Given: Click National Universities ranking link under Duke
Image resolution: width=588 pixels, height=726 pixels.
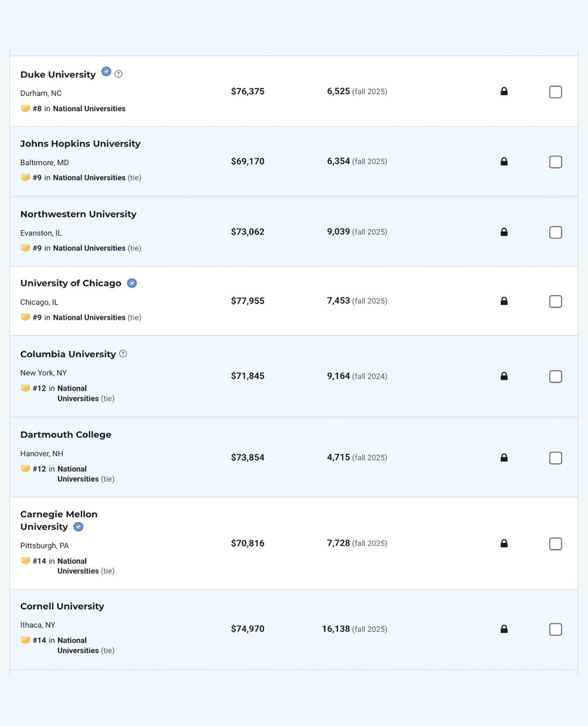Looking at the screenshot, I should tap(89, 109).
